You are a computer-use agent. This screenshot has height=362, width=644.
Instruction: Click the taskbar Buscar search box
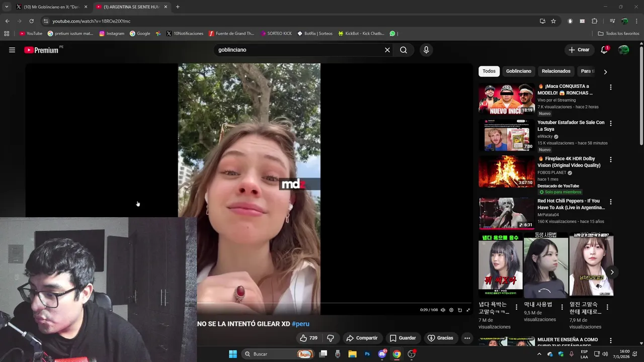tap(278, 354)
